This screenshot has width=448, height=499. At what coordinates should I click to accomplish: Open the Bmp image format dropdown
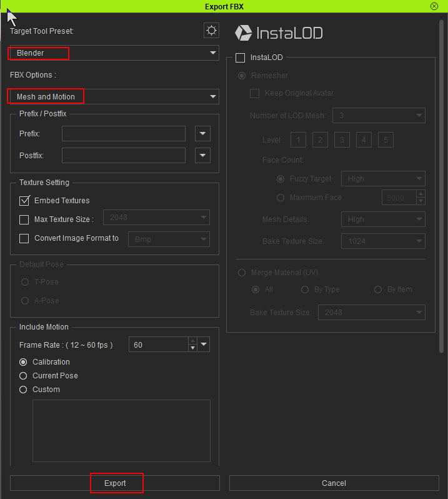pyautogui.click(x=169, y=239)
